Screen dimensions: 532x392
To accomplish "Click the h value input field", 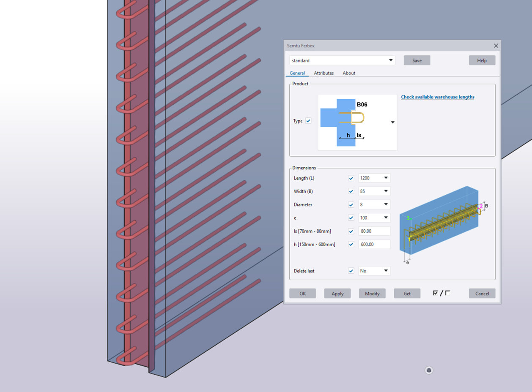I will pyautogui.click(x=374, y=245).
